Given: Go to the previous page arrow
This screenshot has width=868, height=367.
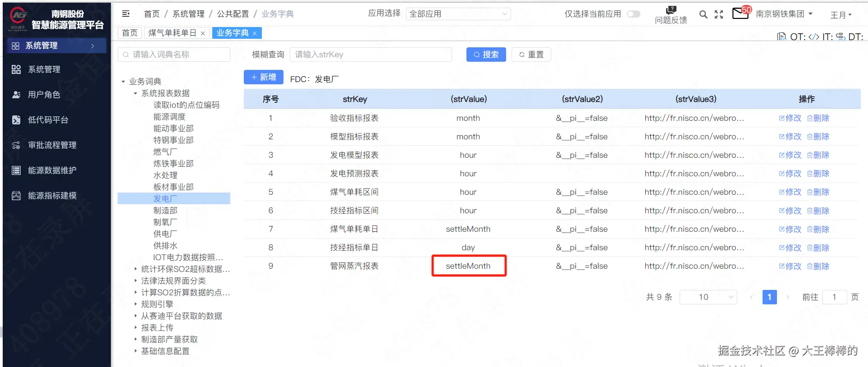Looking at the screenshot, I should point(751,297).
